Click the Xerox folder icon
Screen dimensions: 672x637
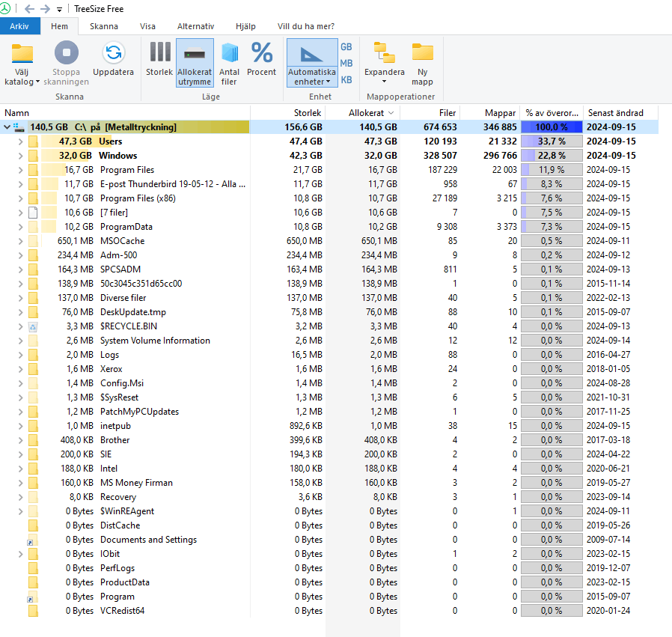pyautogui.click(x=33, y=369)
